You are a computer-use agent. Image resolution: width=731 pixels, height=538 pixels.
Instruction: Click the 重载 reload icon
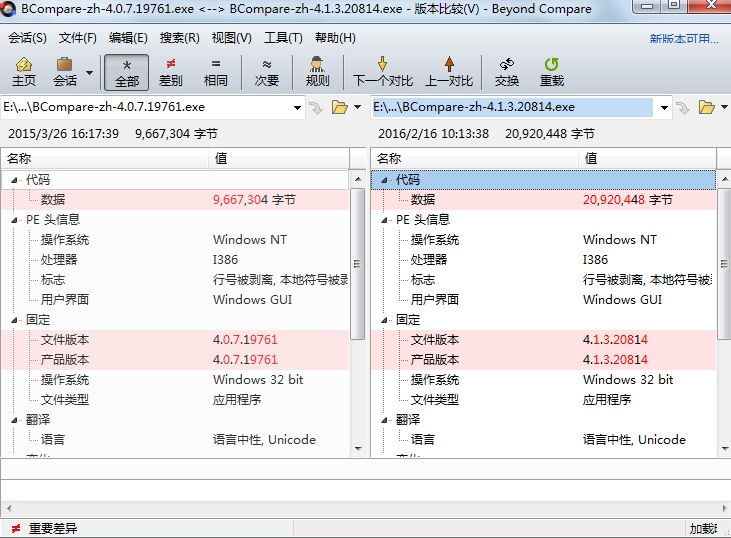(x=552, y=72)
